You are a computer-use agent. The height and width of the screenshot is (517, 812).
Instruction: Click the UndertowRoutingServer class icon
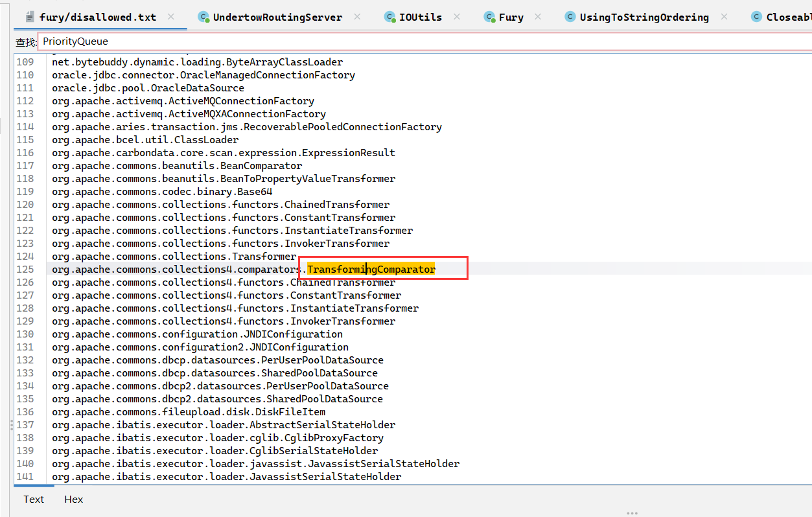[x=203, y=17]
